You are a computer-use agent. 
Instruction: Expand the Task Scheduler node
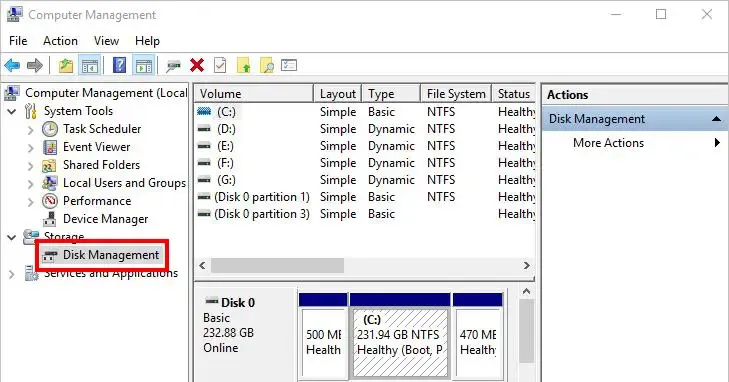[x=31, y=130]
